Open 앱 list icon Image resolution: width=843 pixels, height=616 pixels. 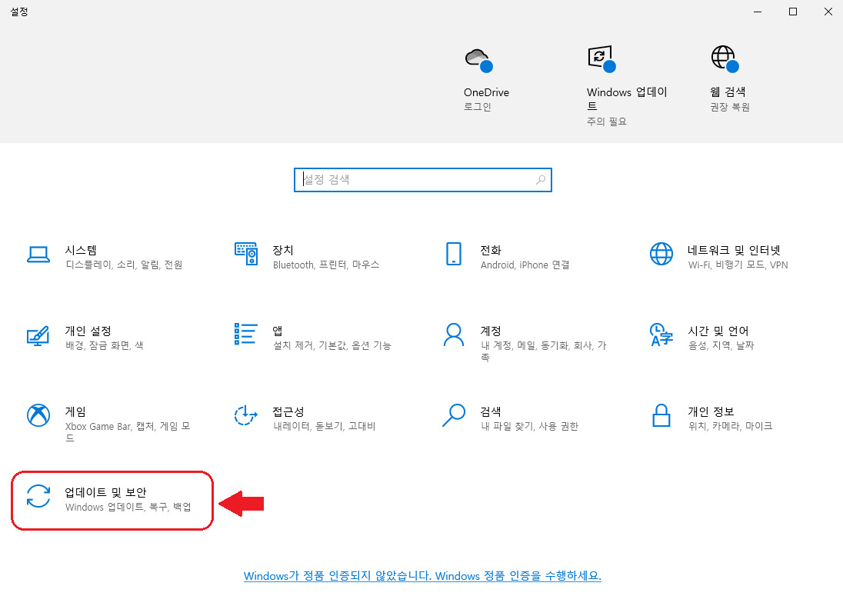click(x=245, y=334)
